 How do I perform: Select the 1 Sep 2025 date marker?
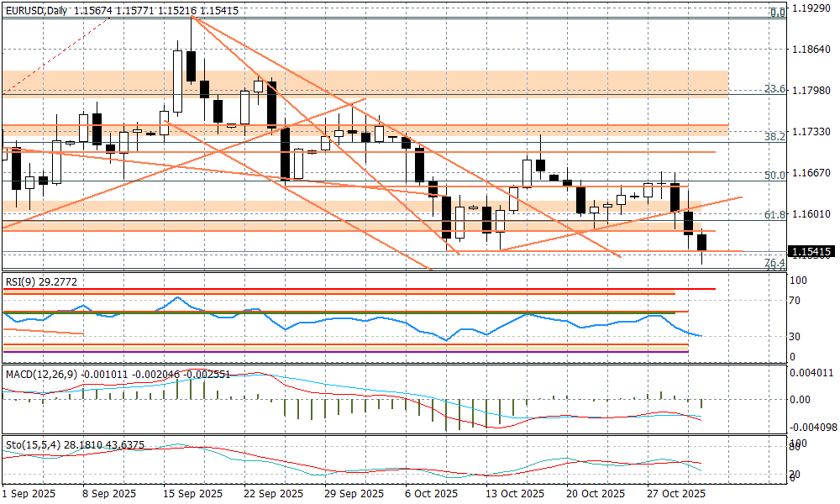[29, 494]
